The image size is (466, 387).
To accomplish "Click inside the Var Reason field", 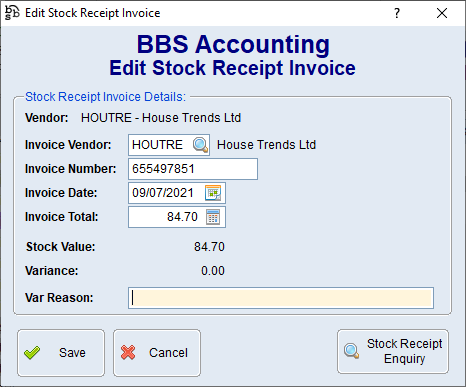I will 281,298.
